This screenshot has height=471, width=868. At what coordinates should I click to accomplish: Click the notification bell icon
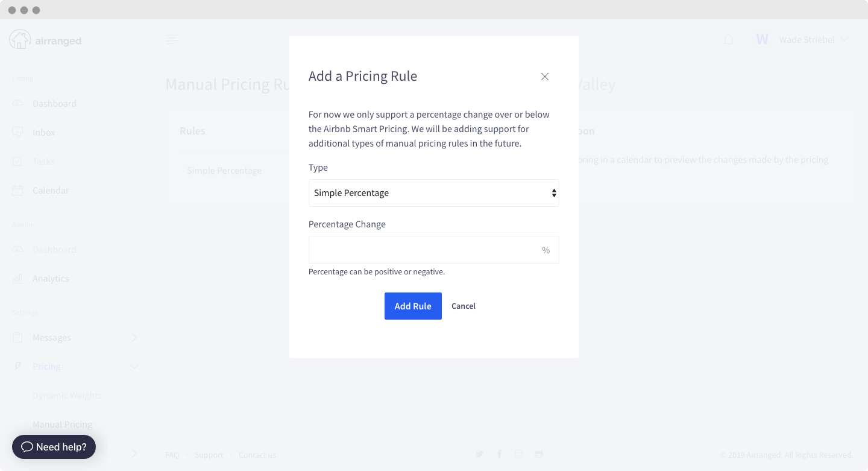[x=728, y=40]
